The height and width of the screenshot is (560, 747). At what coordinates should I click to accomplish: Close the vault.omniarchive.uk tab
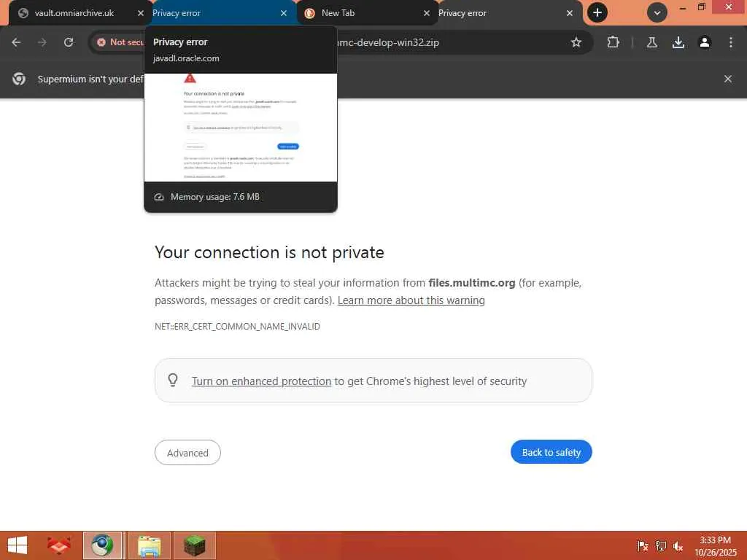click(141, 13)
